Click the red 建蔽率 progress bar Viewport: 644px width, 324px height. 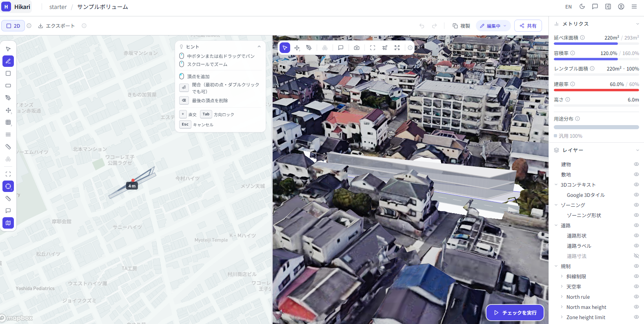[x=596, y=90]
